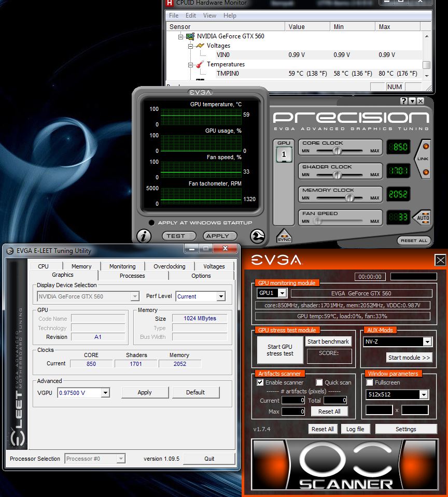The height and width of the screenshot is (497, 448).
Task: Click Apply VGPU in E-LEET
Action: pos(145,392)
